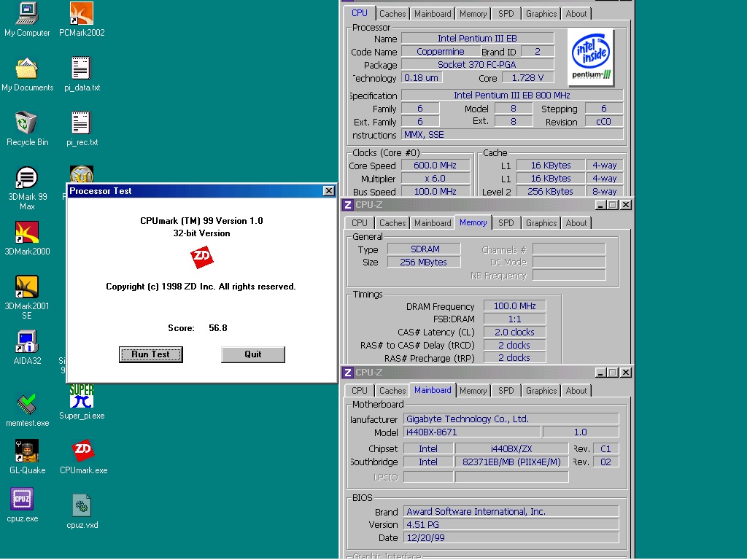Click the CAS# Latency value '2.0 clocks'

pos(514,332)
